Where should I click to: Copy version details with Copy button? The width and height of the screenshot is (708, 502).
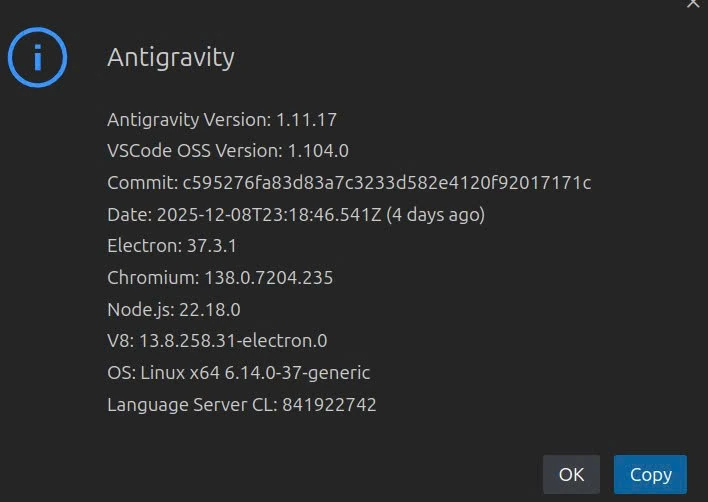pos(650,474)
